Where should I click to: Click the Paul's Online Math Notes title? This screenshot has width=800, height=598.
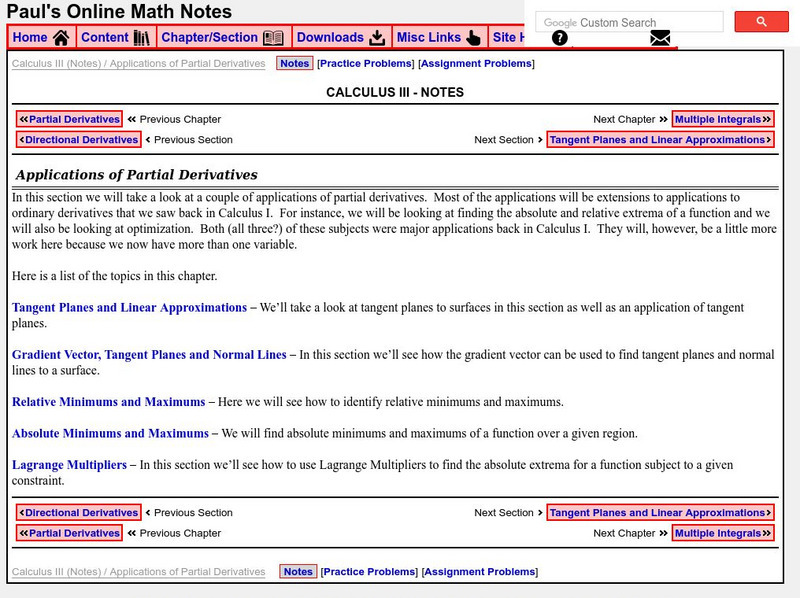click(119, 11)
